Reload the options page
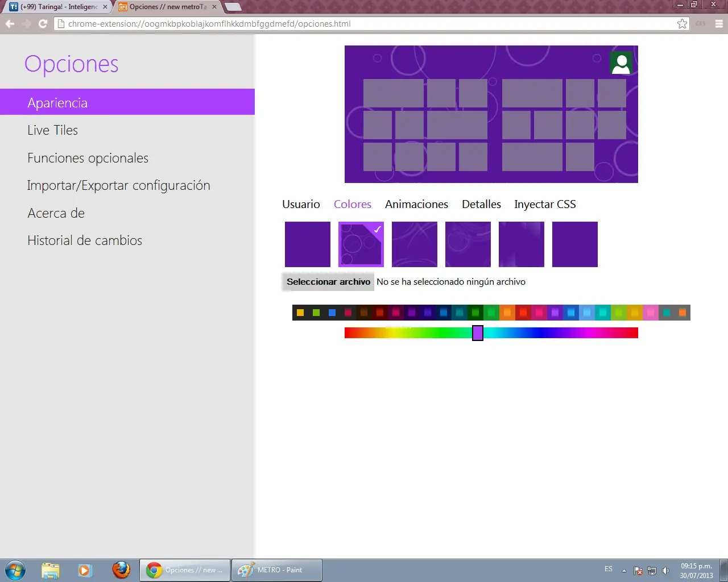Screen dimensions: 728x582 coord(43,24)
